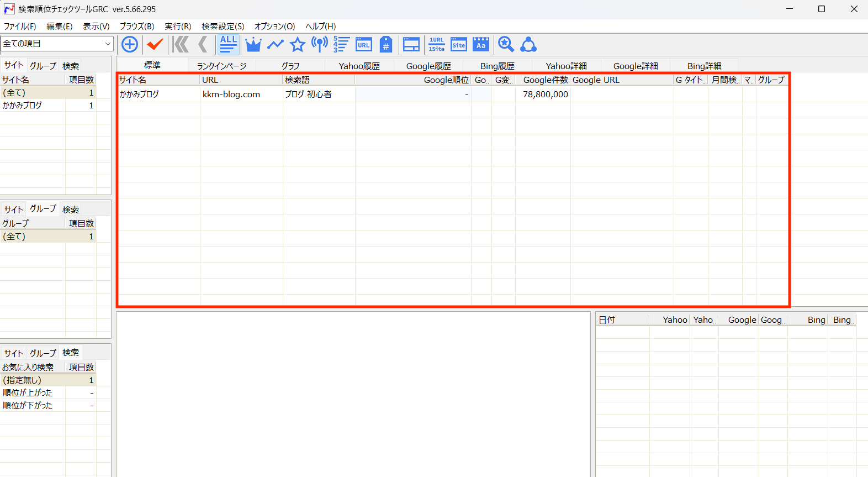This screenshot has height=477, width=868.
Task: Sort by the Google件数 column header
Action: click(x=543, y=80)
